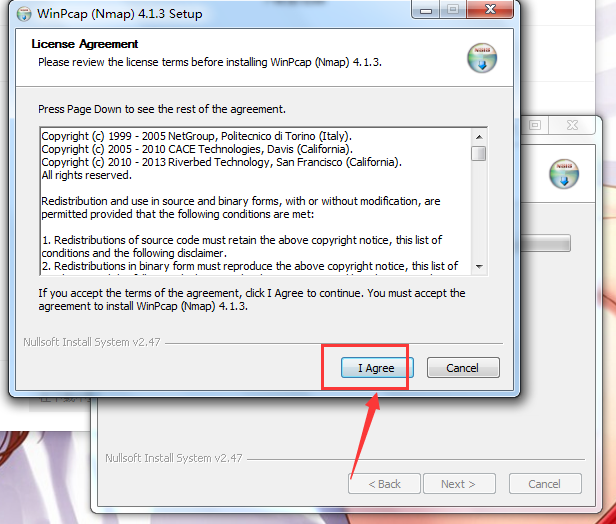
Task: Click the License Agreement heading text
Action: tap(84, 44)
